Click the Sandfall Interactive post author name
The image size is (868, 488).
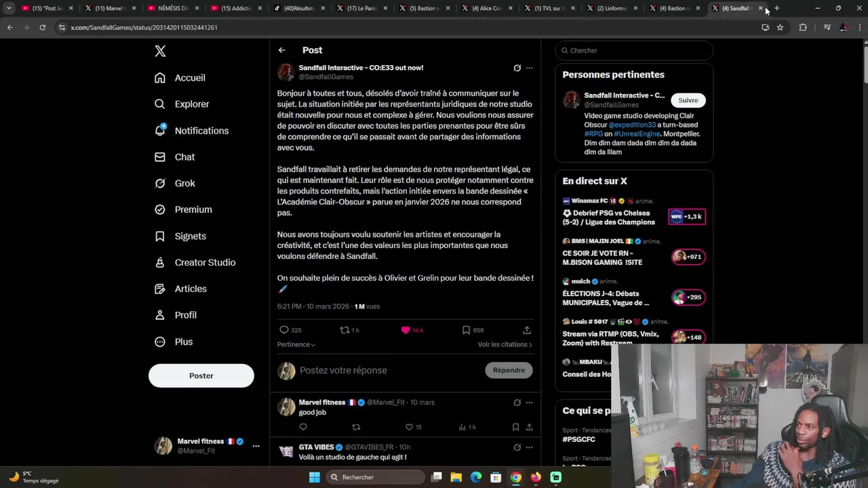click(361, 68)
